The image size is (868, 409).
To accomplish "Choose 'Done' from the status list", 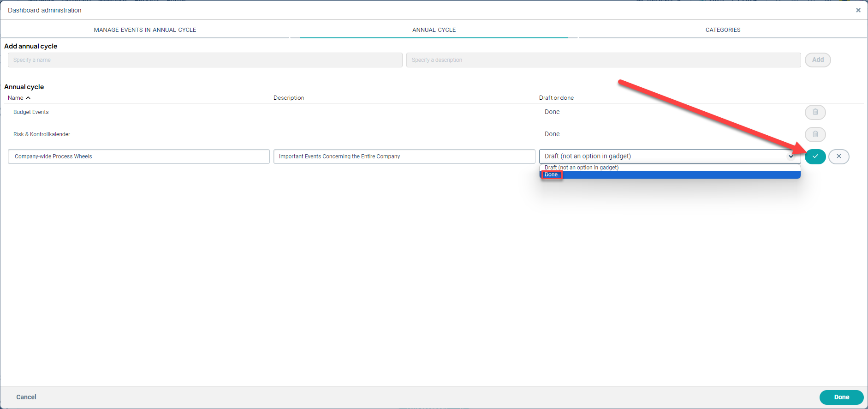I will [551, 175].
